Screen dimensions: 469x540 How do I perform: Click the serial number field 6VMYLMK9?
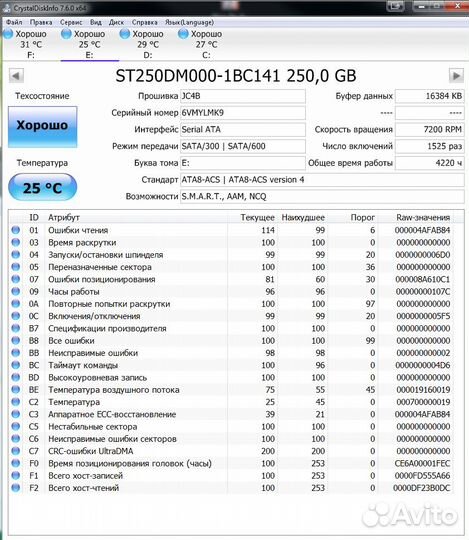click(243, 113)
